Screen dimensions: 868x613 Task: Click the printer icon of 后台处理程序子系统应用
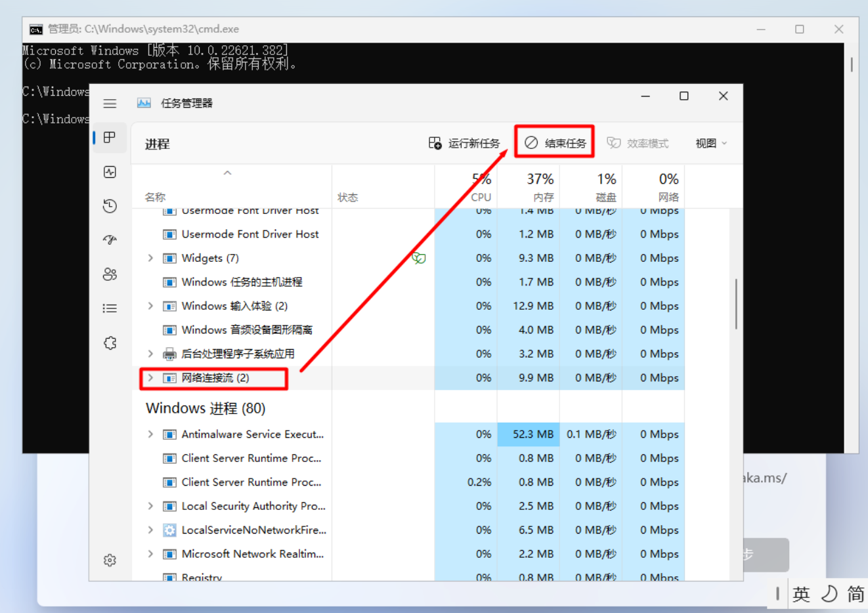(169, 354)
